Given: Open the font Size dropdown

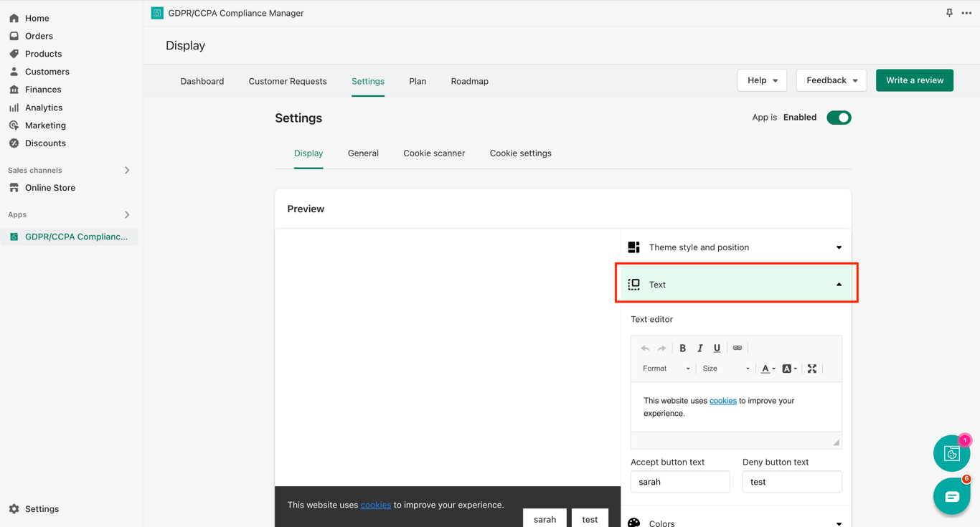Looking at the screenshot, I should pos(726,369).
